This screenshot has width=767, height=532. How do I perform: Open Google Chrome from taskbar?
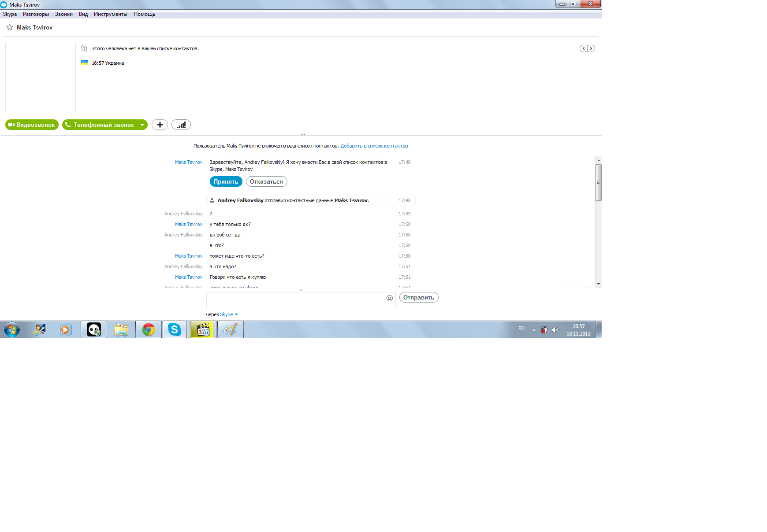coord(149,329)
